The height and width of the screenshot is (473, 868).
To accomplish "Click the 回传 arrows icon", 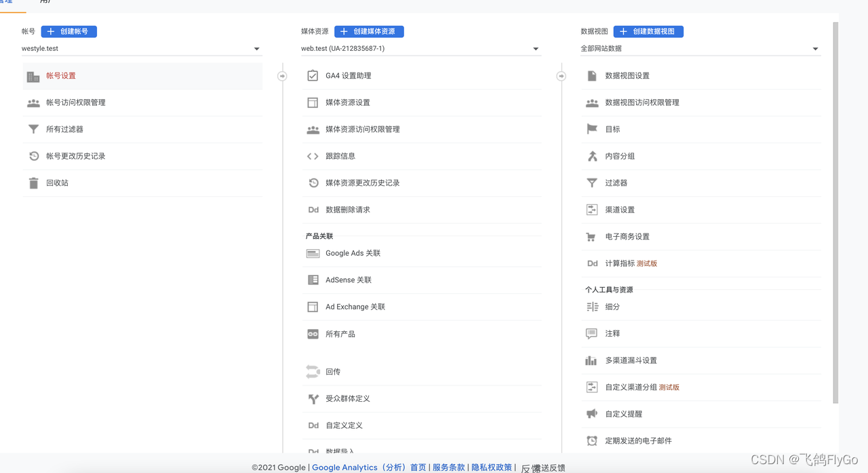I will coord(313,372).
